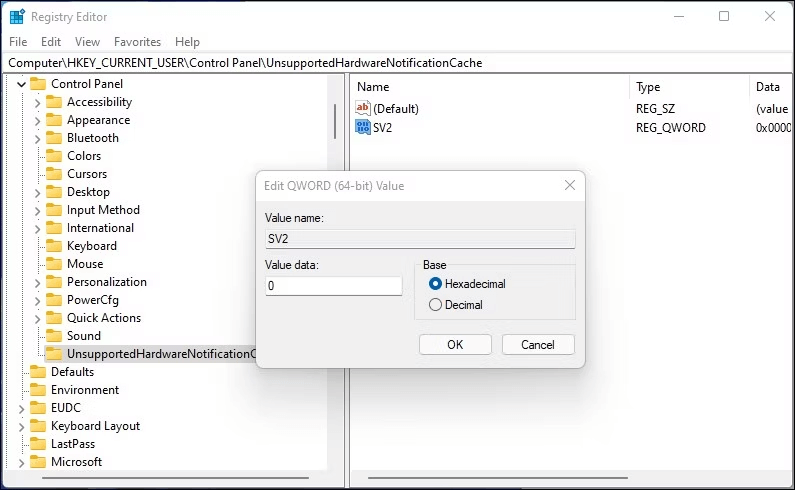Viewport: 795px width, 490px height.
Task: Expand the EUDC key
Action: click(x=21, y=409)
